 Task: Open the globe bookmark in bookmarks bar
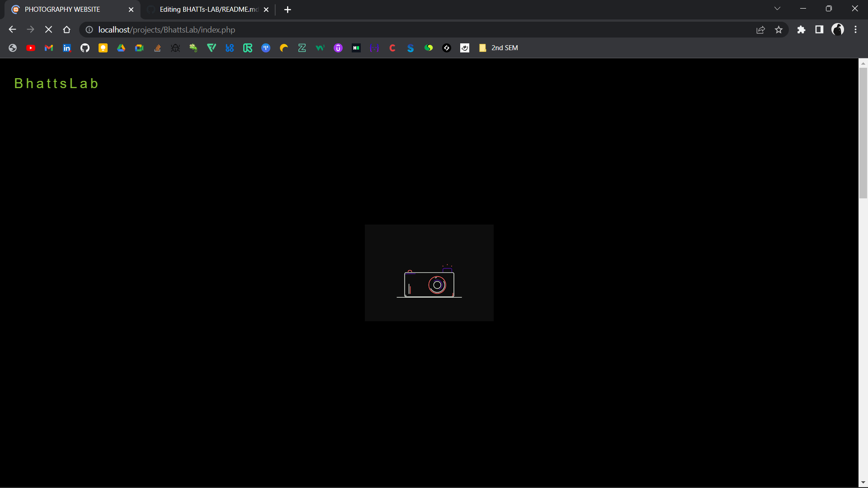13,48
